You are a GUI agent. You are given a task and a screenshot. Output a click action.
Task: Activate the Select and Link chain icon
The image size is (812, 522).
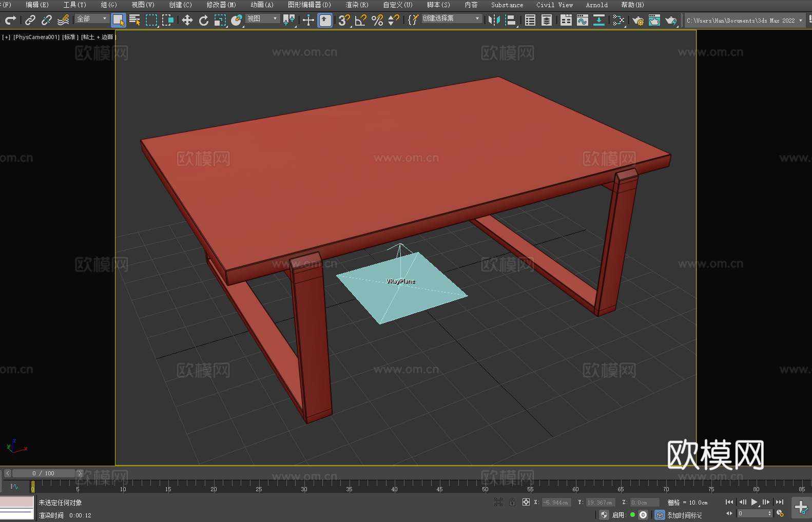click(x=30, y=20)
